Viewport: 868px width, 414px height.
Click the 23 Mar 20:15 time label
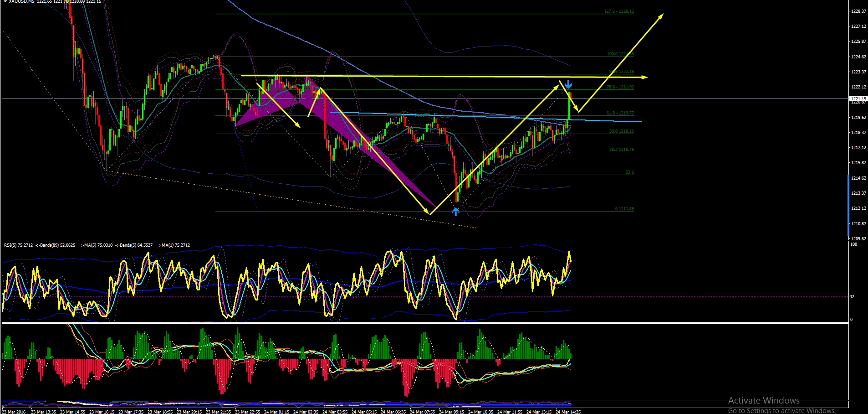189,412
